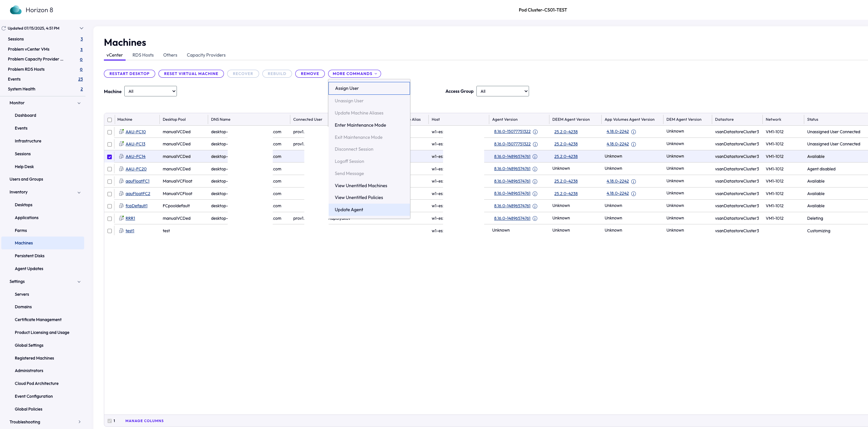Open agent version info icon for AAU-FC10
Screen dimensions: 868x429
click(x=535, y=132)
